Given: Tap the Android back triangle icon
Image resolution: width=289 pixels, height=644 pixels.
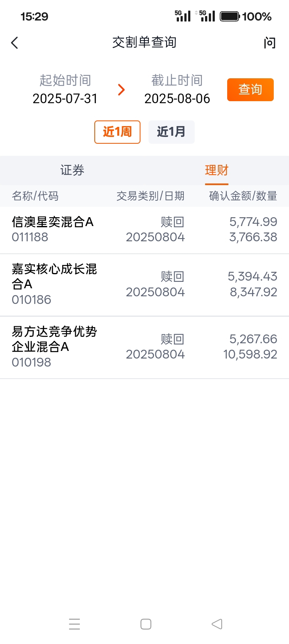Looking at the screenshot, I should [217, 624].
